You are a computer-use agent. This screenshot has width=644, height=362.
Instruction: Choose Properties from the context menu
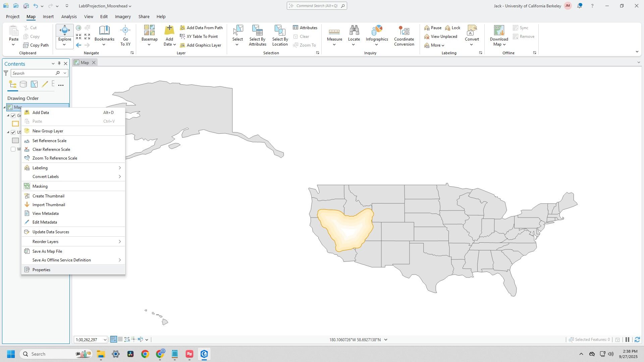(41, 270)
